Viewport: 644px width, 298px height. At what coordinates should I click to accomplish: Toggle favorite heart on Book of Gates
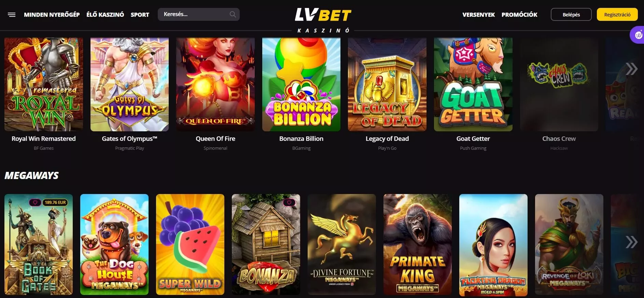(x=35, y=203)
